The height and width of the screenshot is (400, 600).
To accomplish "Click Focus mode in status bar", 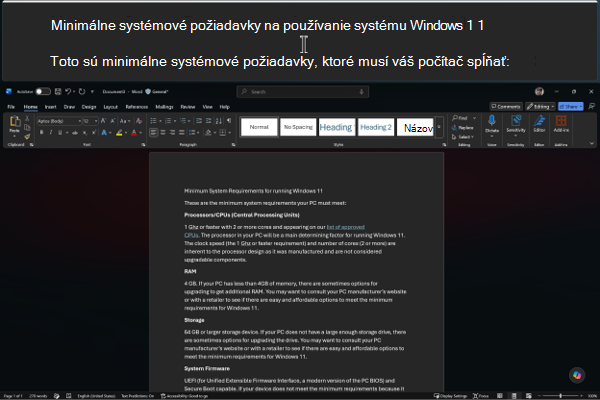I will [x=481, y=396].
